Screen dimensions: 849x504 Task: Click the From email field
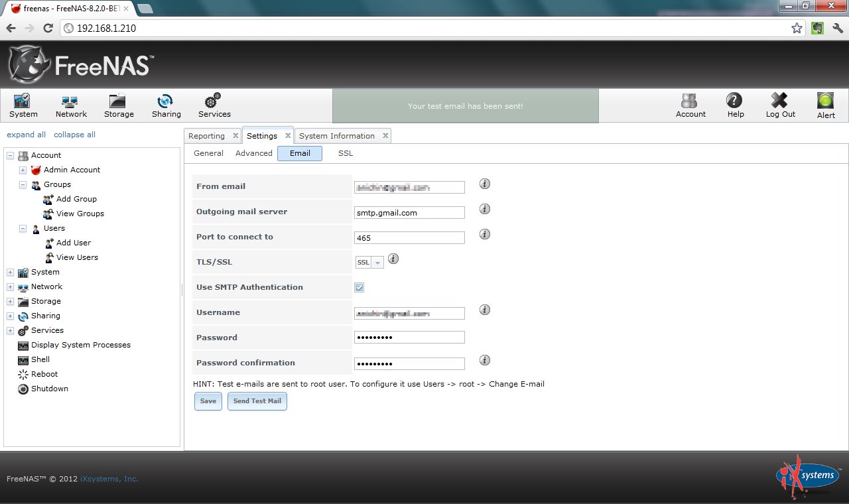pyautogui.click(x=409, y=188)
